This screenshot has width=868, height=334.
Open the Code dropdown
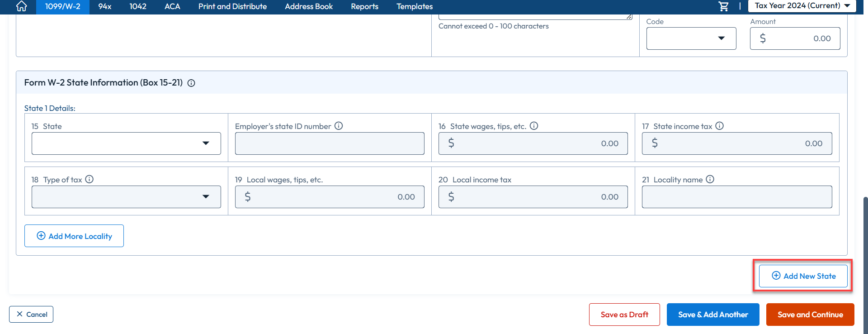[x=691, y=38]
